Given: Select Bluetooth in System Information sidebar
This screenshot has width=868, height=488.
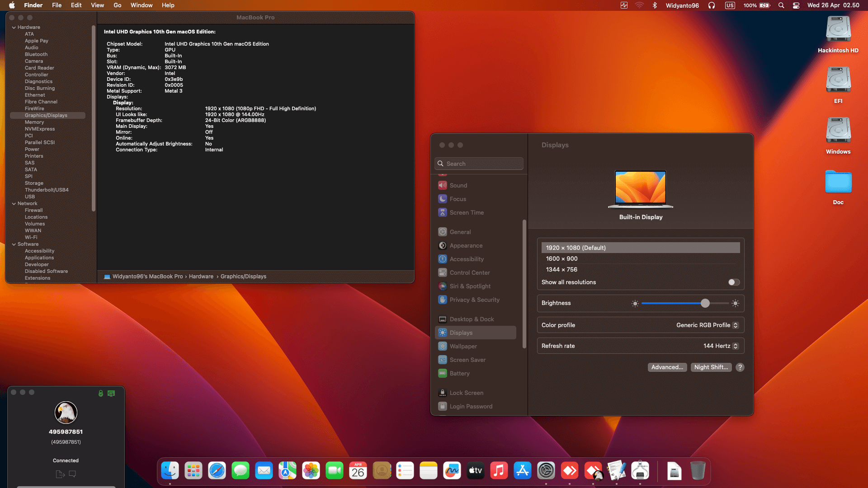Looking at the screenshot, I should [36, 55].
